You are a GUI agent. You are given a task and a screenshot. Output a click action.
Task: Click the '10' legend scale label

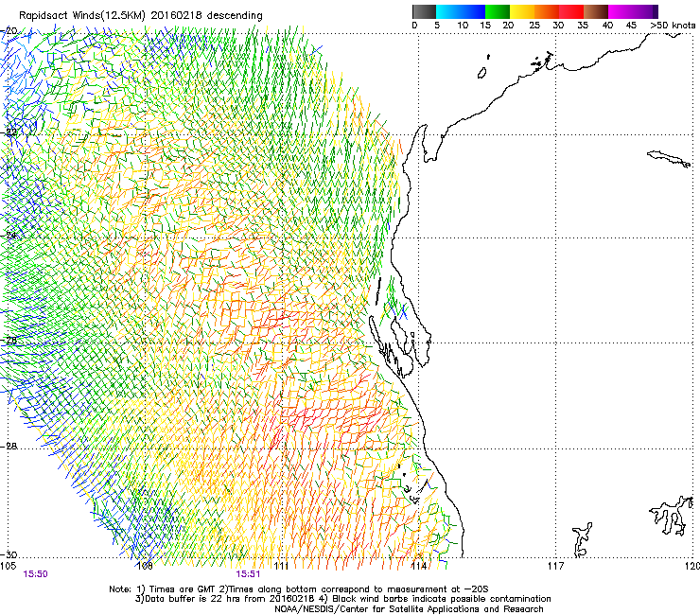(463, 26)
